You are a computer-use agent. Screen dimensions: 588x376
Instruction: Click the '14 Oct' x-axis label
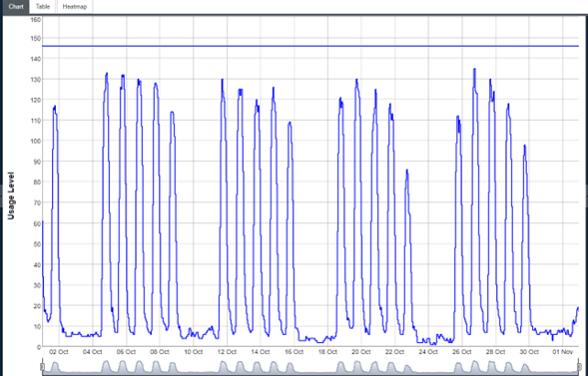pos(261,352)
